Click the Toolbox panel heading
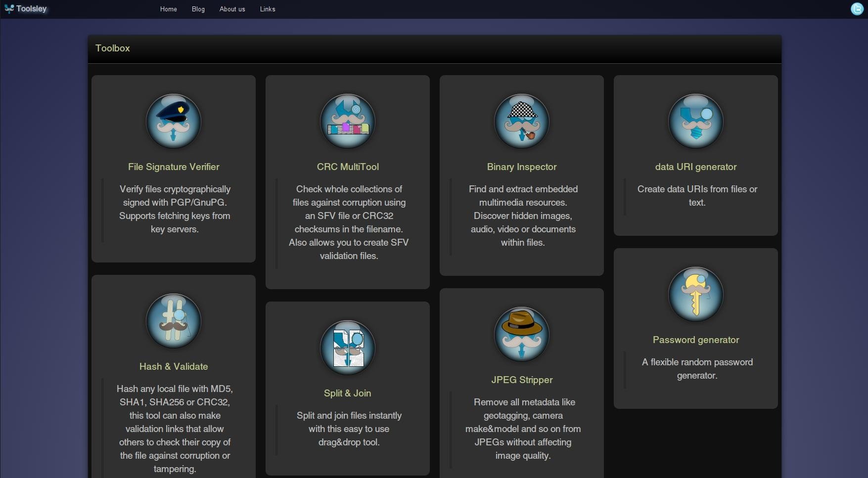The height and width of the screenshot is (478, 868). point(113,48)
